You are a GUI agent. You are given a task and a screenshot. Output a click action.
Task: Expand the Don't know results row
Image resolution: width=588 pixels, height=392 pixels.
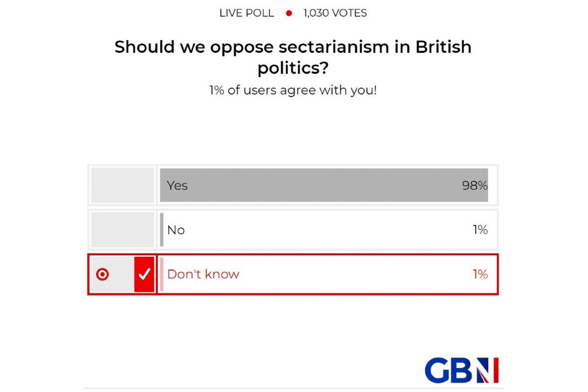pyautogui.click(x=327, y=274)
